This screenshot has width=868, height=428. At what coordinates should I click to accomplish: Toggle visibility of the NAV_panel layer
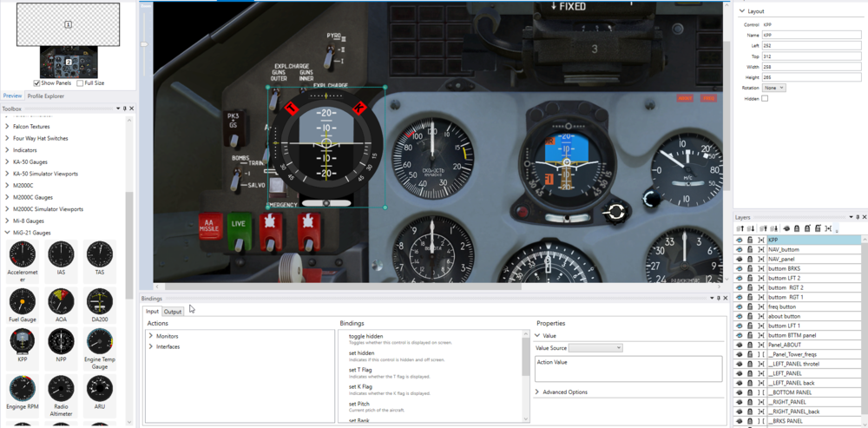pyautogui.click(x=739, y=259)
